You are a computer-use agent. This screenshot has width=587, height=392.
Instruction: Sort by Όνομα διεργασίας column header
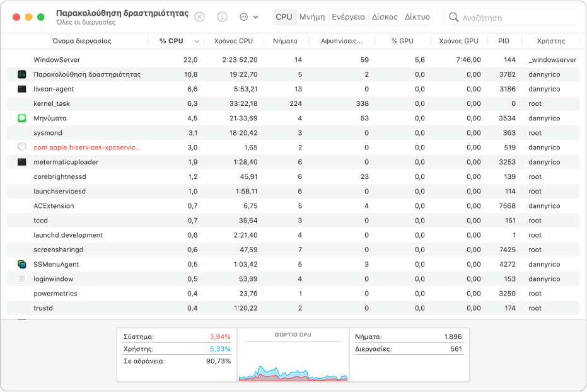[81, 41]
